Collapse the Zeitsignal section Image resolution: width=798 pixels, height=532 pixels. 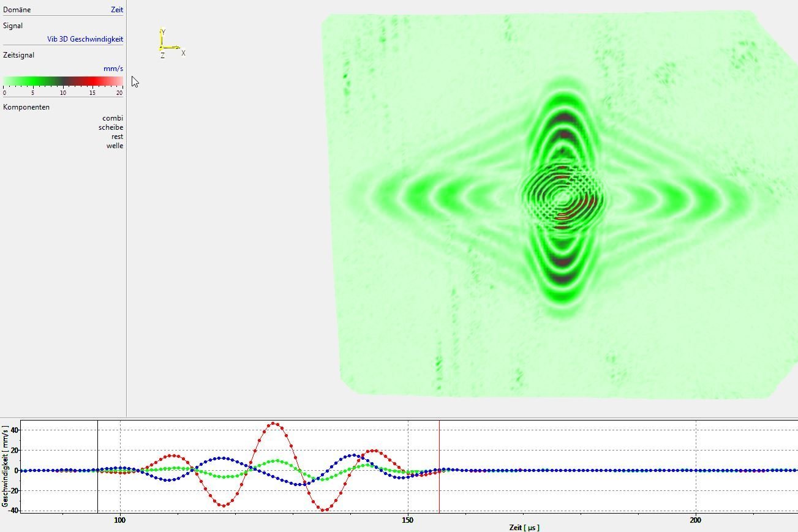click(x=19, y=54)
